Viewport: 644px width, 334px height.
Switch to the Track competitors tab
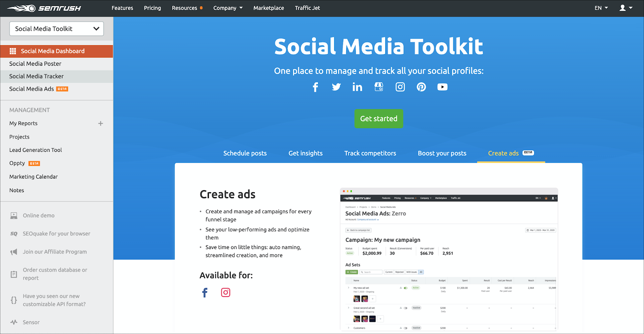point(370,153)
